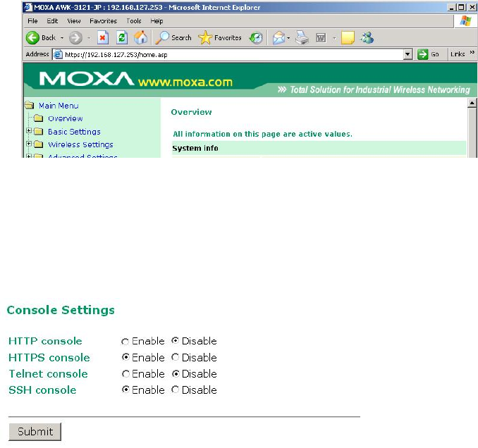Open the File menu

click(x=32, y=21)
